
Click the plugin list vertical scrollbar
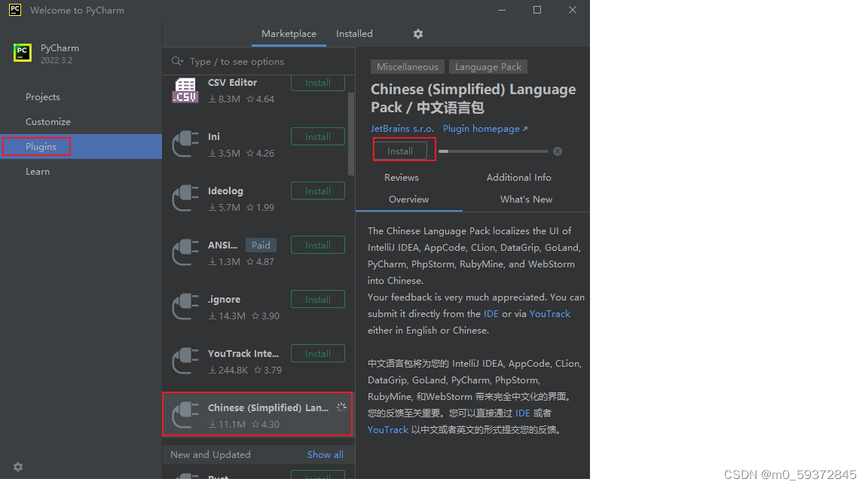[350, 134]
